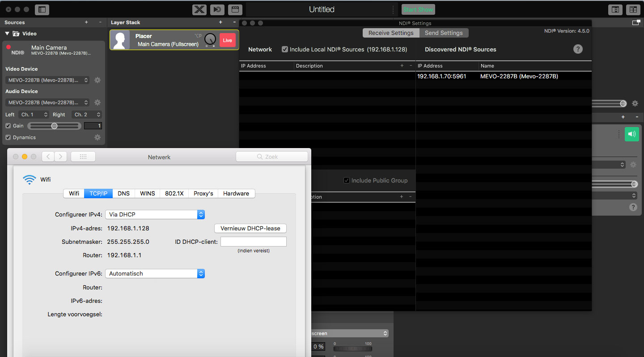The width and height of the screenshot is (644, 357).
Task: Click the Start Show button
Action: pos(418,9)
